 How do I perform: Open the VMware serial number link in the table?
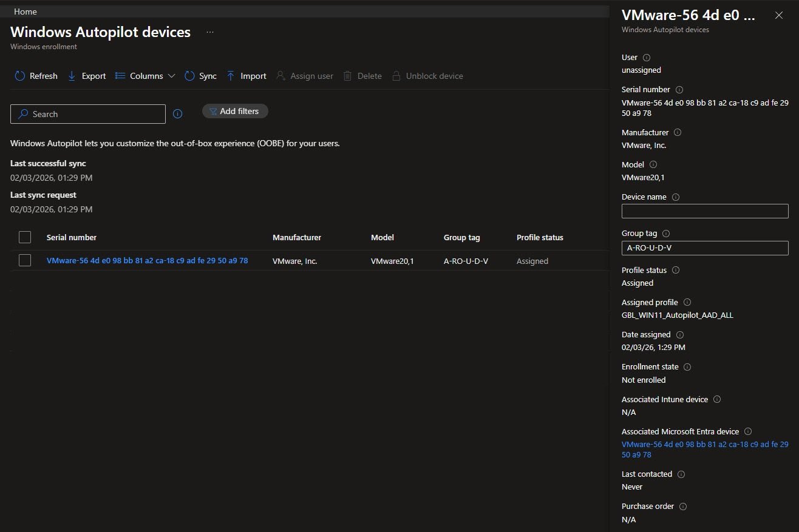tap(147, 261)
